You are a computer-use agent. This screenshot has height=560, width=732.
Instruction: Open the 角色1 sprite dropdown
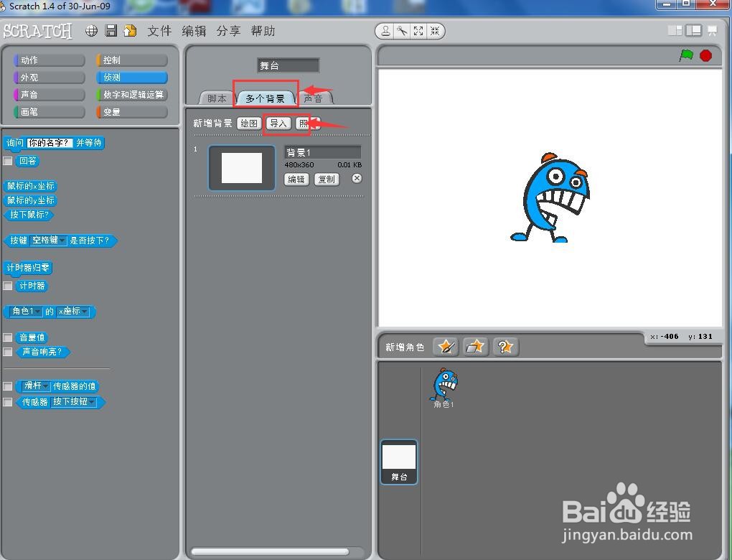[26, 311]
